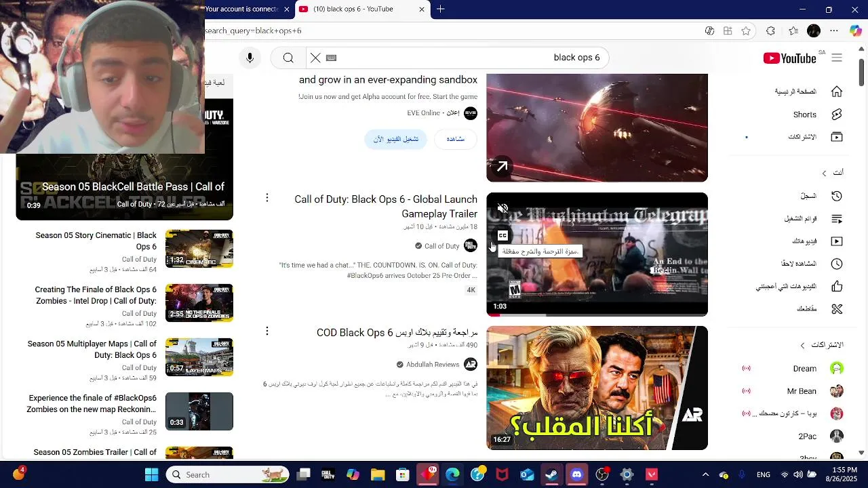Clear the search box with the X
This screenshot has width=868, height=488.
tap(315, 58)
